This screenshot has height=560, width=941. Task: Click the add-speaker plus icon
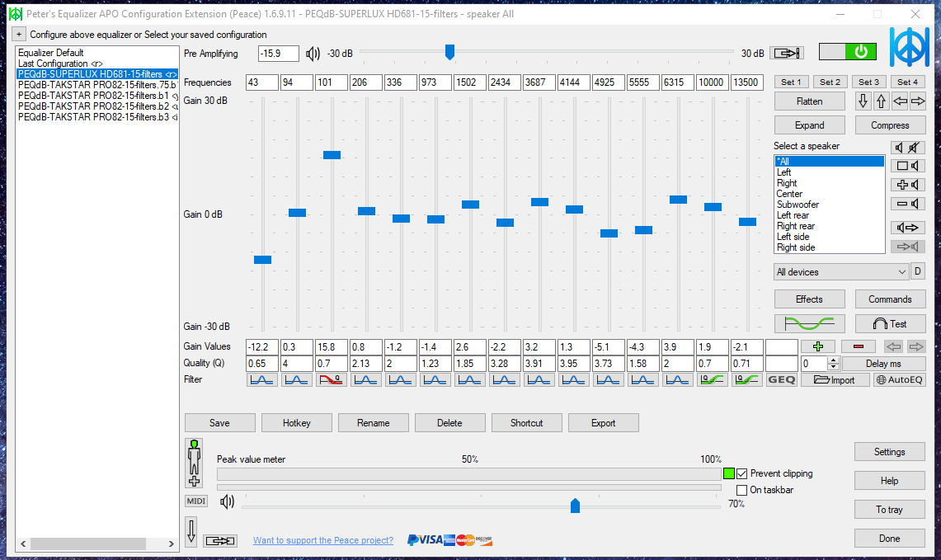(907, 185)
